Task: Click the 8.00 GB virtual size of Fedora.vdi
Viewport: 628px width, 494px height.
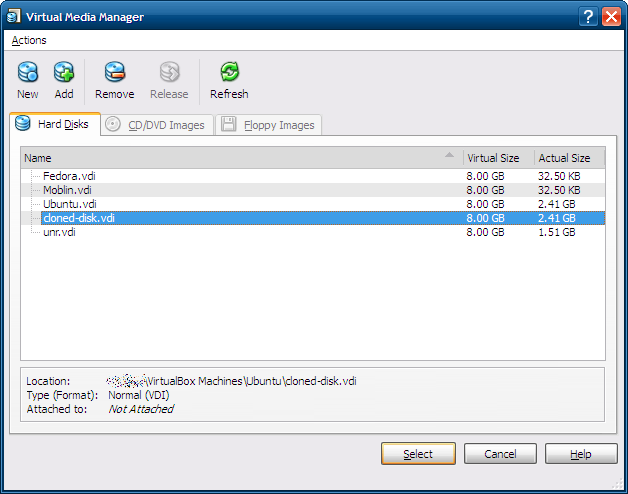Action: (x=485, y=176)
